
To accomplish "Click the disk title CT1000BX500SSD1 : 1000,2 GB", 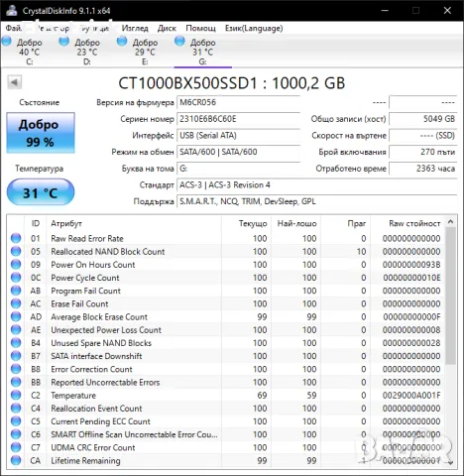I will click(x=232, y=83).
